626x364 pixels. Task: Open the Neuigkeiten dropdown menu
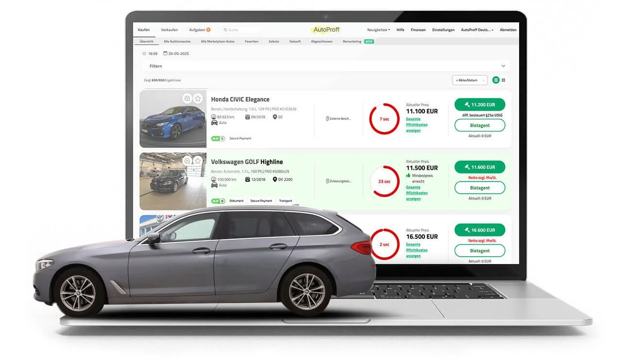(x=378, y=30)
